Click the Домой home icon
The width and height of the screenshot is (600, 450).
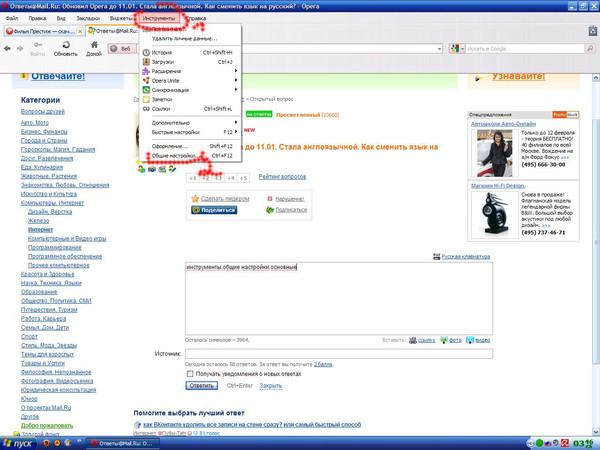tap(94, 45)
